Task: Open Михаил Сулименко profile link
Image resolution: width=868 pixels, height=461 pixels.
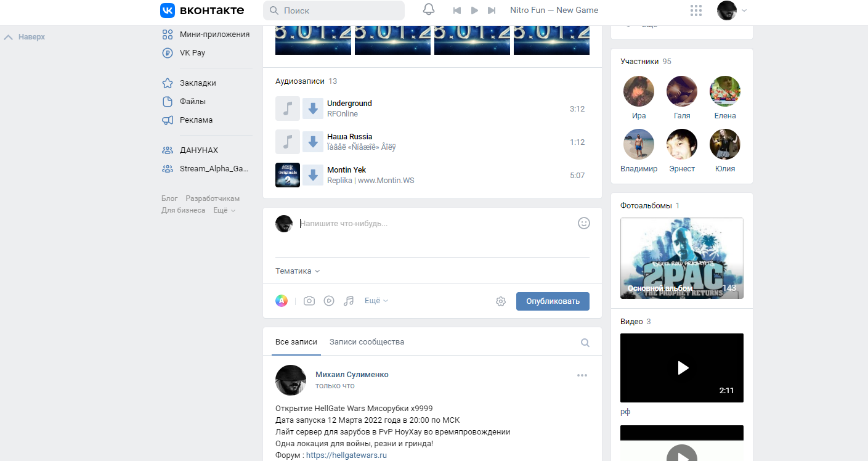Action: click(x=352, y=375)
